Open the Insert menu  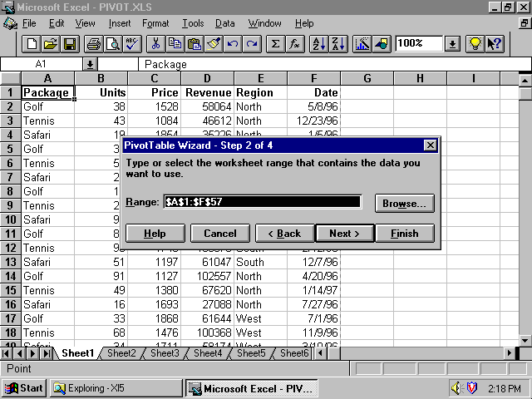pyautogui.click(x=120, y=23)
